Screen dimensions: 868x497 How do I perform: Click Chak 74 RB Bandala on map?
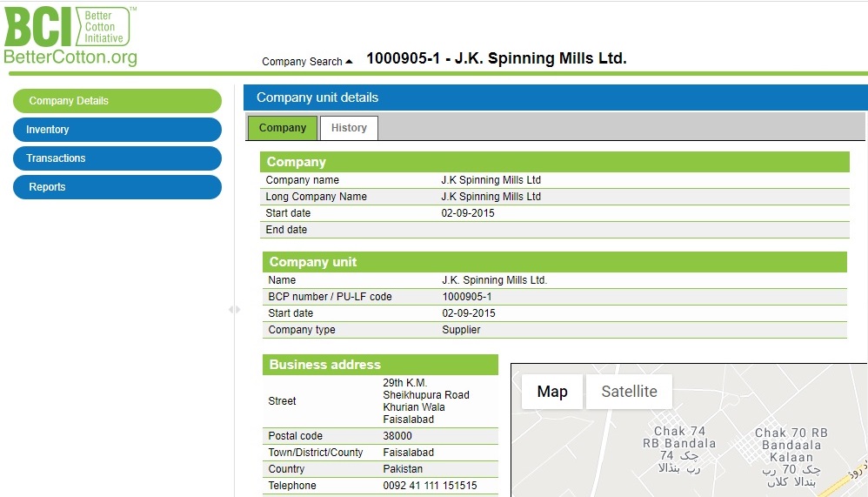[679, 449]
